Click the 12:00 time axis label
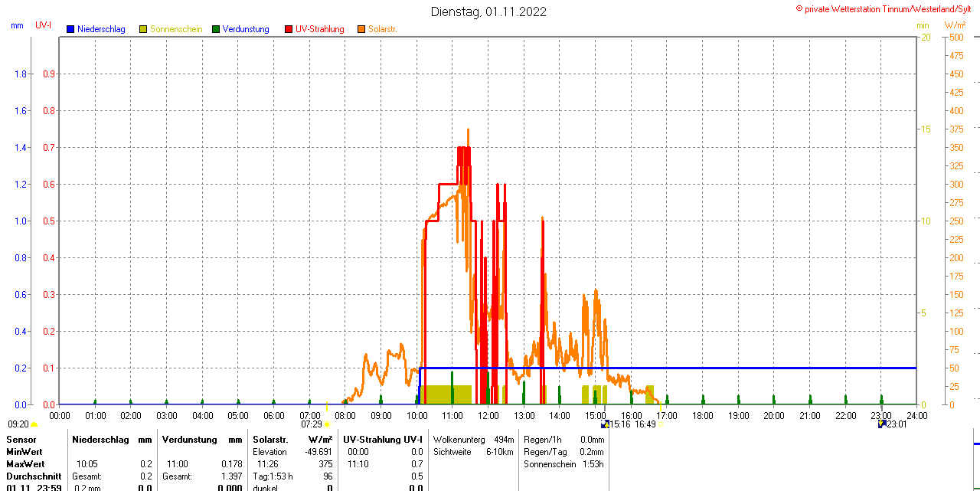 coord(488,415)
